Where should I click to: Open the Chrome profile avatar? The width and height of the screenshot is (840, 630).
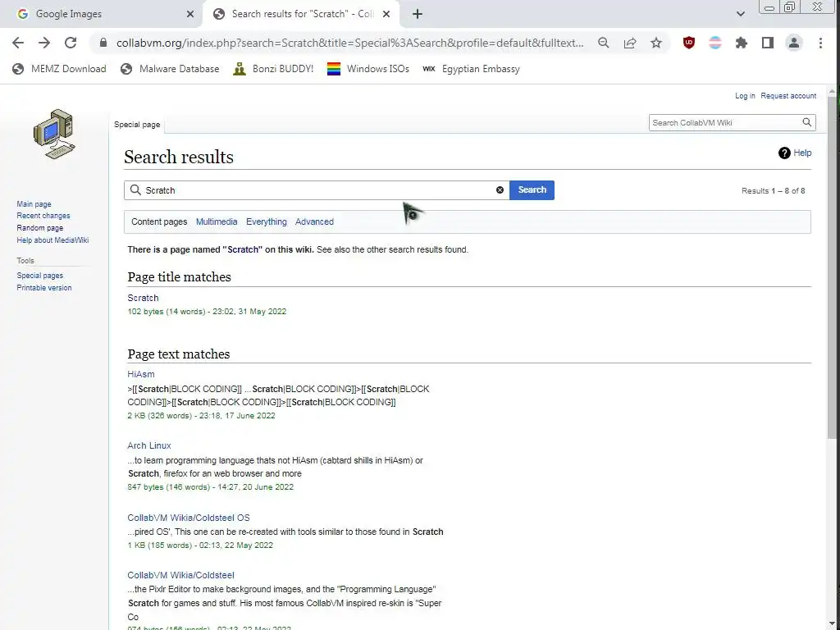tap(794, 43)
